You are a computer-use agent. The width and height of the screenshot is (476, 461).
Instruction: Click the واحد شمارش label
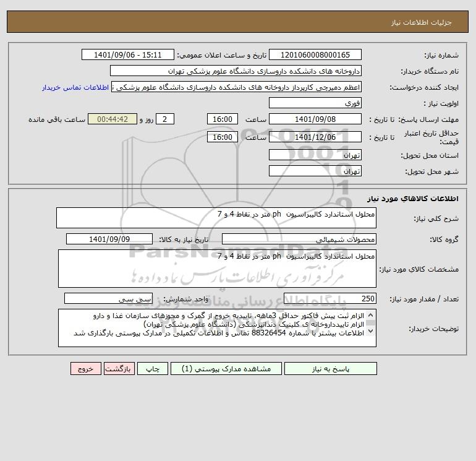click(x=186, y=299)
